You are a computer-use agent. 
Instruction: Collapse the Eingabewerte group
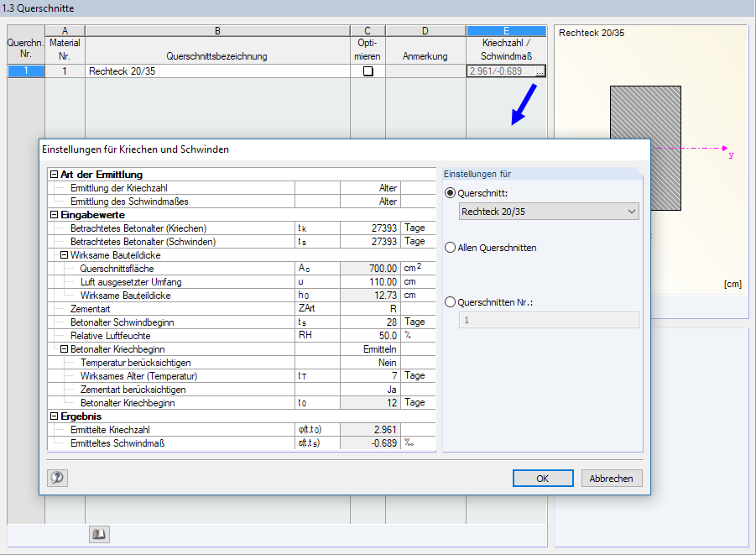click(x=54, y=215)
